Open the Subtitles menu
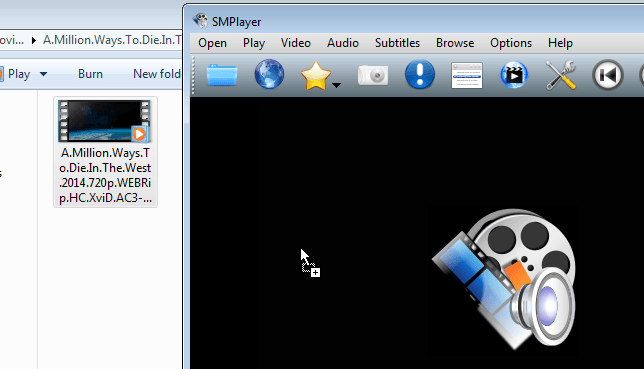The height and width of the screenshot is (369, 644). point(397,43)
